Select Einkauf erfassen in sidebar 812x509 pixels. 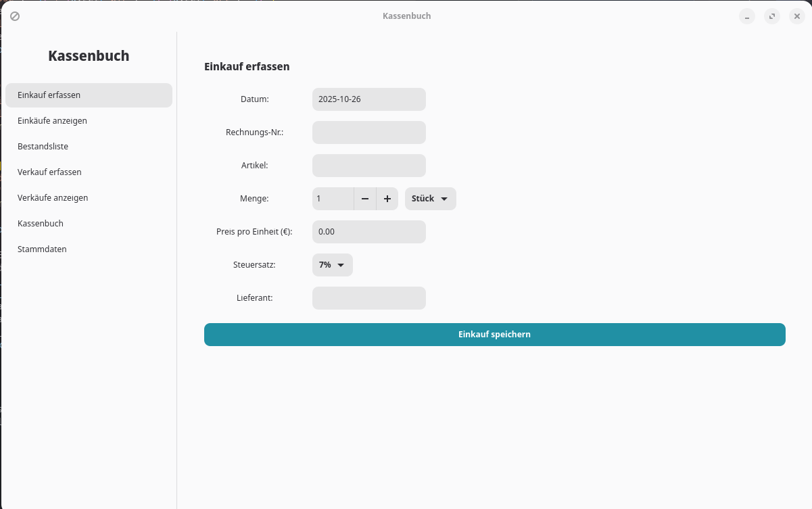click(89, 95)
